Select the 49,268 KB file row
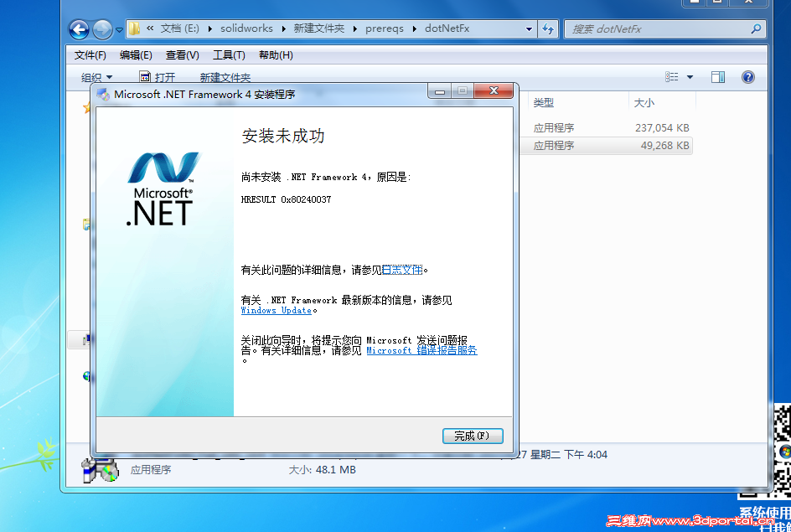 [607, 146]
